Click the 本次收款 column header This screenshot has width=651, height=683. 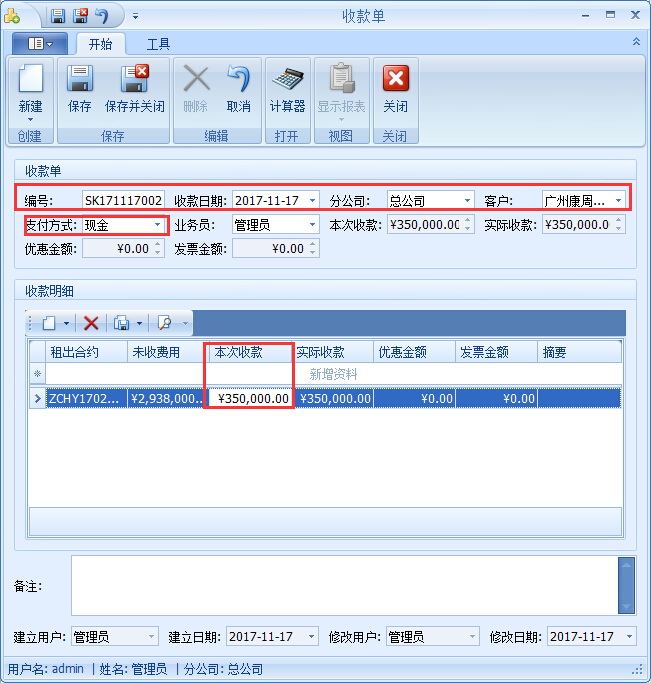(x=249, y=352)
